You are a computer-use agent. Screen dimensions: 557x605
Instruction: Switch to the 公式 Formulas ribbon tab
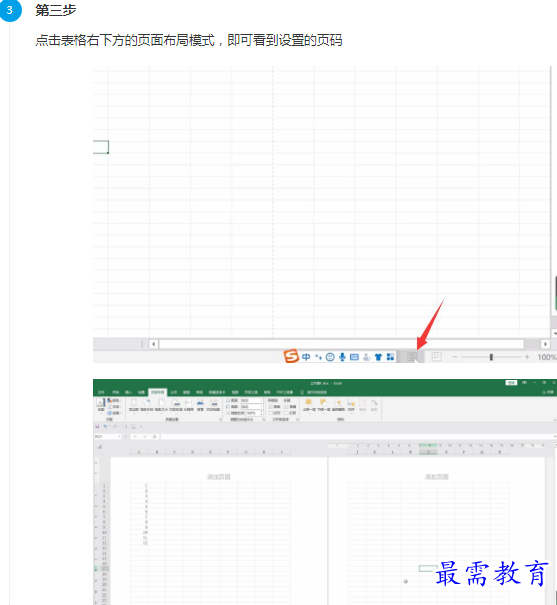[174, 392]
